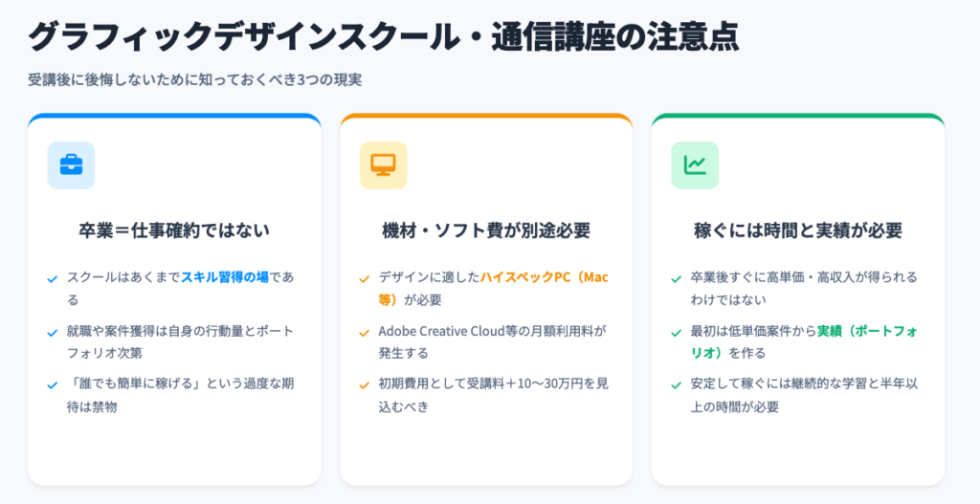980x504 pixels.
Task: Click checkmark beside 最初は低単価案件 bullet
Action: 677,332
